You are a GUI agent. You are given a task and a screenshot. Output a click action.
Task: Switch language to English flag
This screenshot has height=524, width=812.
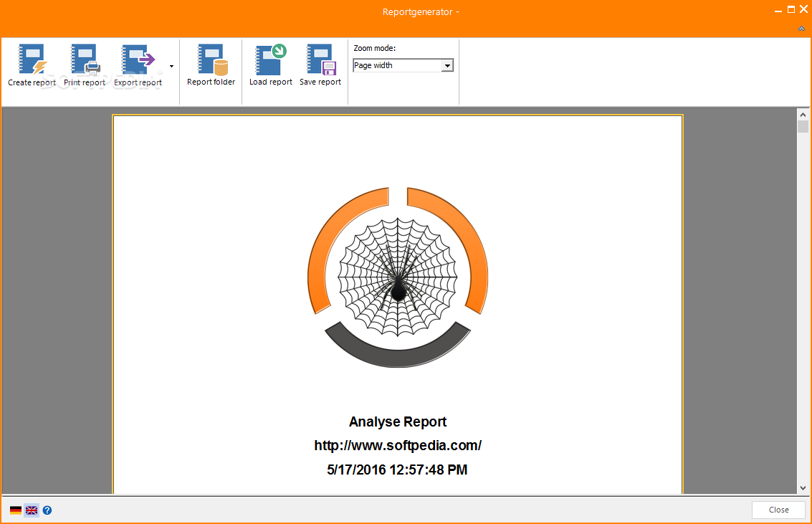[x=32, y=510]
